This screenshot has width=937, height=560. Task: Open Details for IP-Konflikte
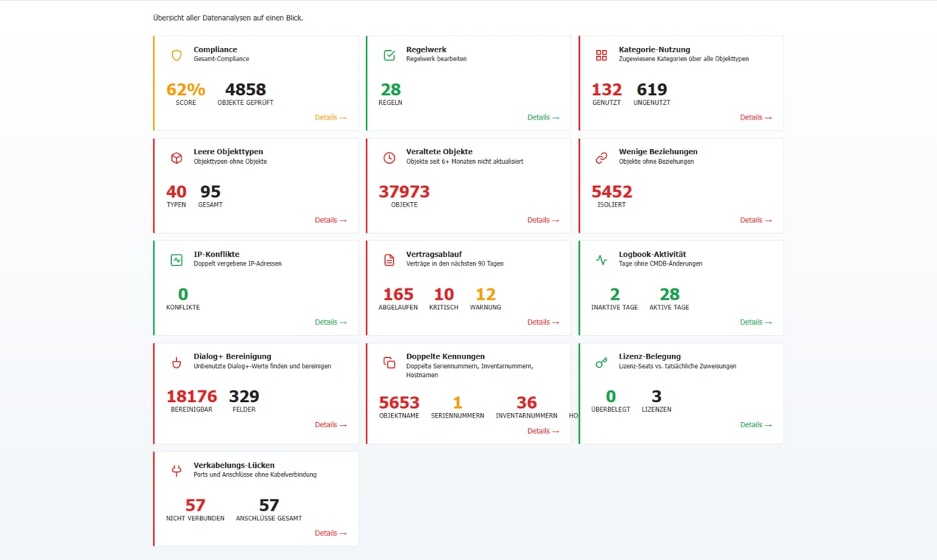click(x=331, y=322)
